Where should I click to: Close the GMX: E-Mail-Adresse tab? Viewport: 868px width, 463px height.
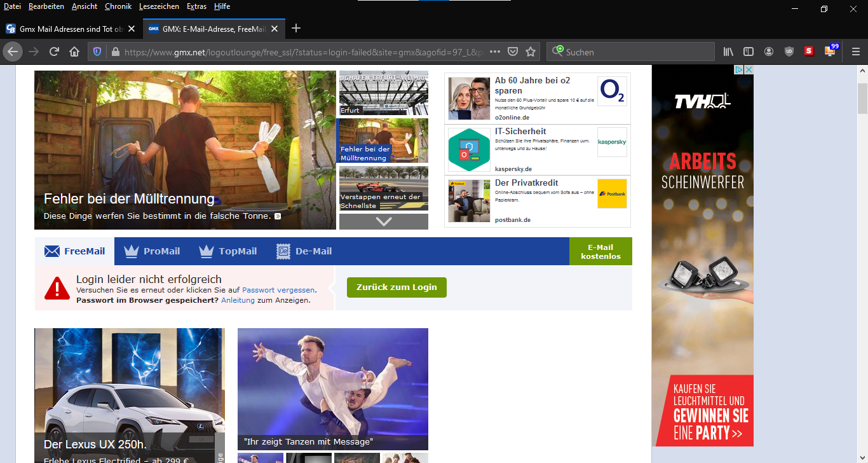point(275,29)
